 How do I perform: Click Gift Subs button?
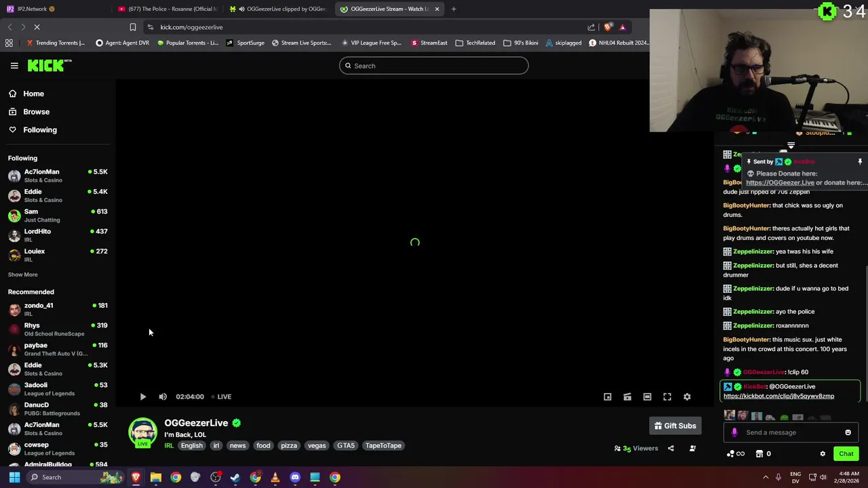pos(675,426)
